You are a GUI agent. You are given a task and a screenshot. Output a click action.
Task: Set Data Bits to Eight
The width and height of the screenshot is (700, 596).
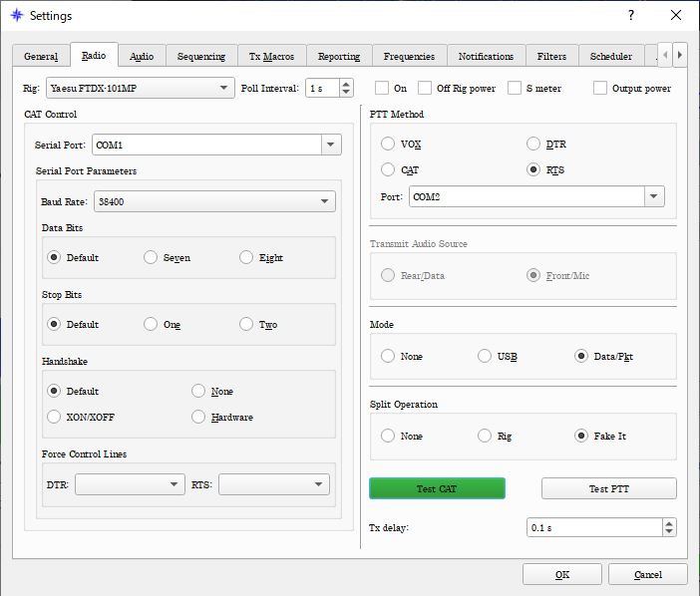pos(246,257)
